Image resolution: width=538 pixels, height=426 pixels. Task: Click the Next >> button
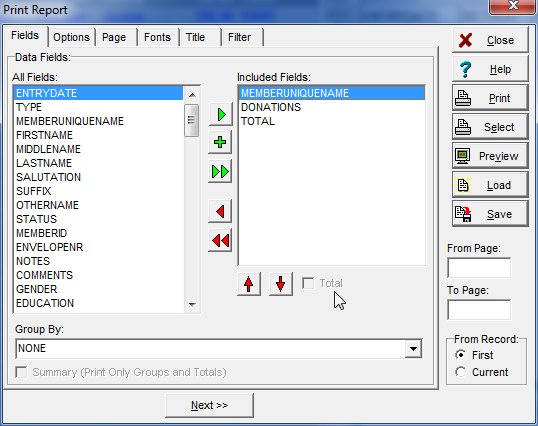click(209, 405)
